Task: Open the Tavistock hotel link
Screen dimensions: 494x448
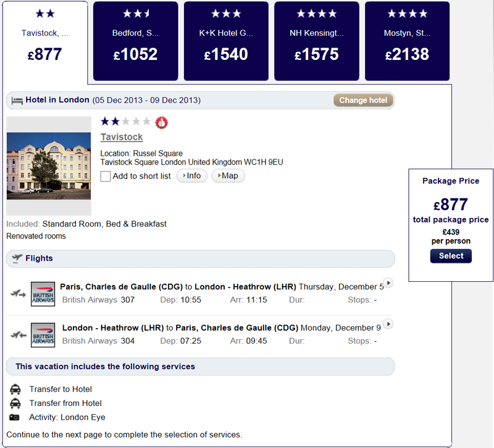Action: point(122,137)
